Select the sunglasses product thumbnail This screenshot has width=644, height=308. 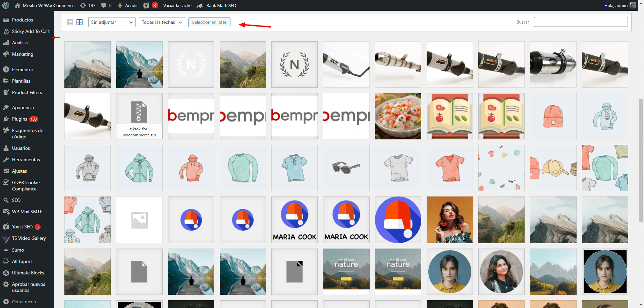point(346,168)
